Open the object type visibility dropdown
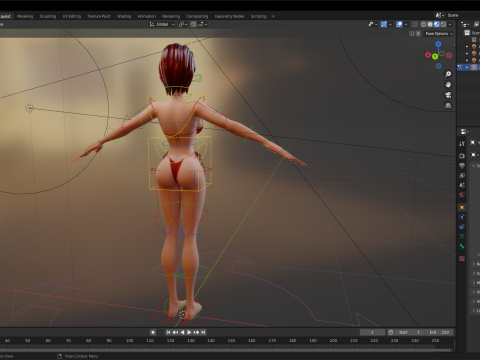480x360 pixels. coord(372,24)
